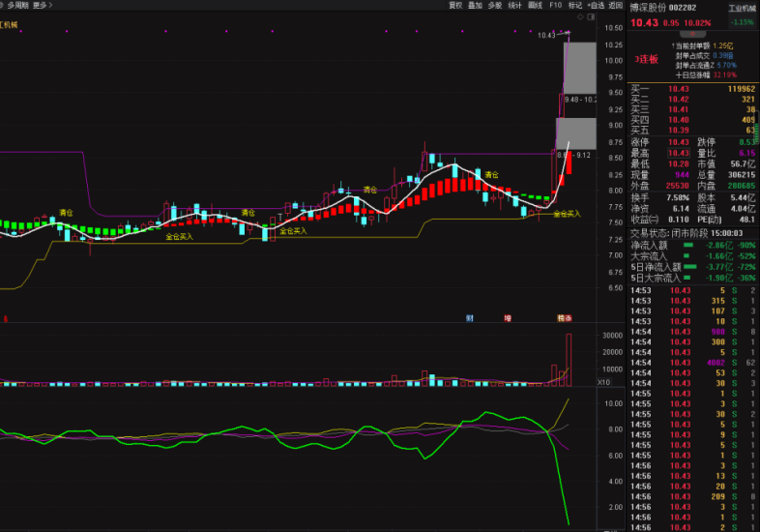
Task: Expand the 更多 more options menu
Action: click(44, 5)
